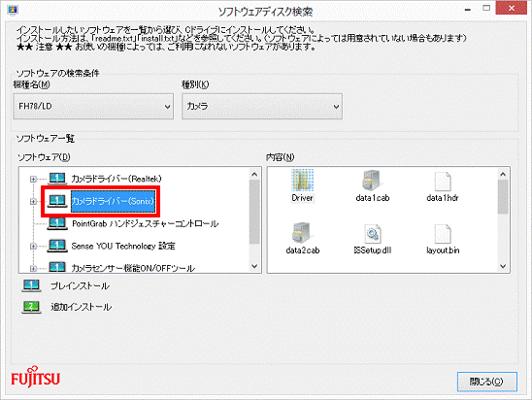Click the data1.cab file name
Screen dimensions: 532x400
(372, 198)
